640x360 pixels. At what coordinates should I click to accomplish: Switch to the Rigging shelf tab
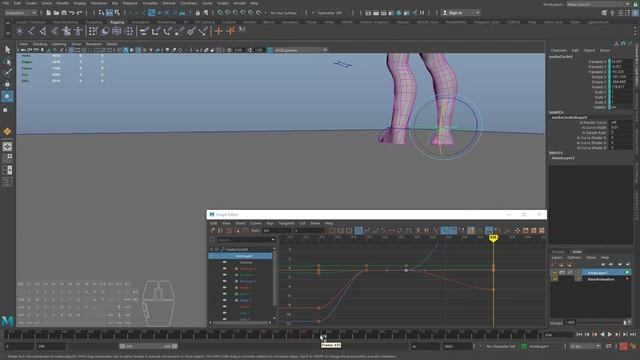pos(117,22)
